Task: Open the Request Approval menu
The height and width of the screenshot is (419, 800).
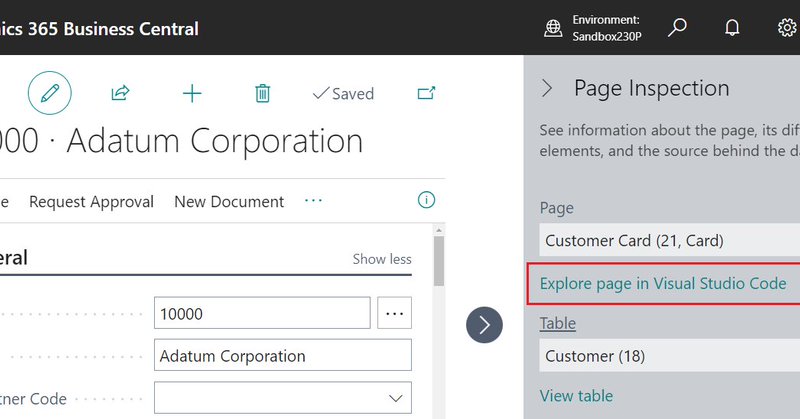Action: click(91, 202)
